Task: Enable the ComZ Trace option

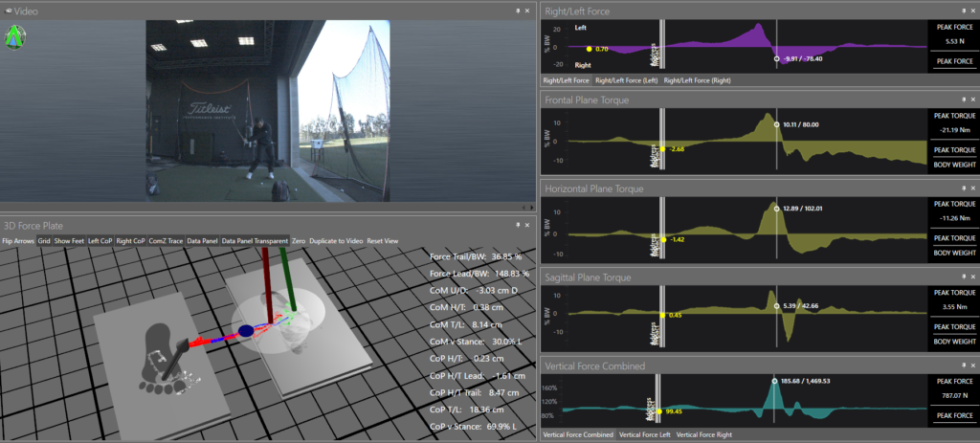Action: (x=165, y=241)
